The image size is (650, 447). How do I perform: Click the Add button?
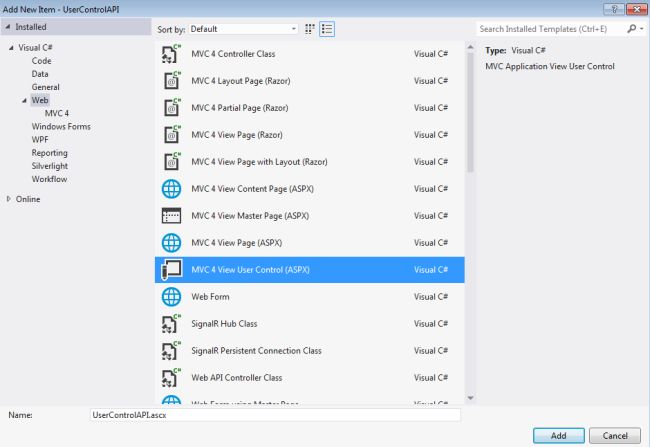coord(558,436)
